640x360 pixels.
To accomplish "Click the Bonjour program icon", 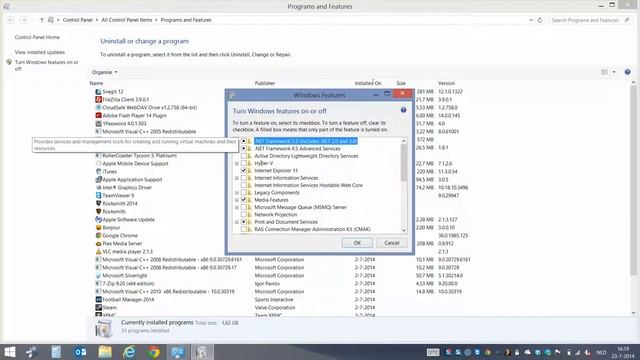I will (98, 227).
